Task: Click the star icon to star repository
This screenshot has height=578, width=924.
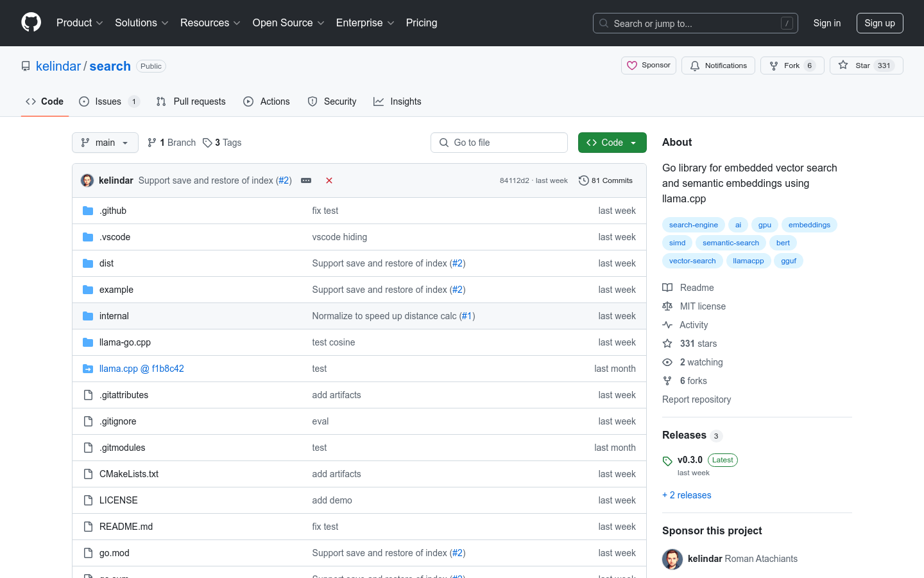Action: [843, 65]
